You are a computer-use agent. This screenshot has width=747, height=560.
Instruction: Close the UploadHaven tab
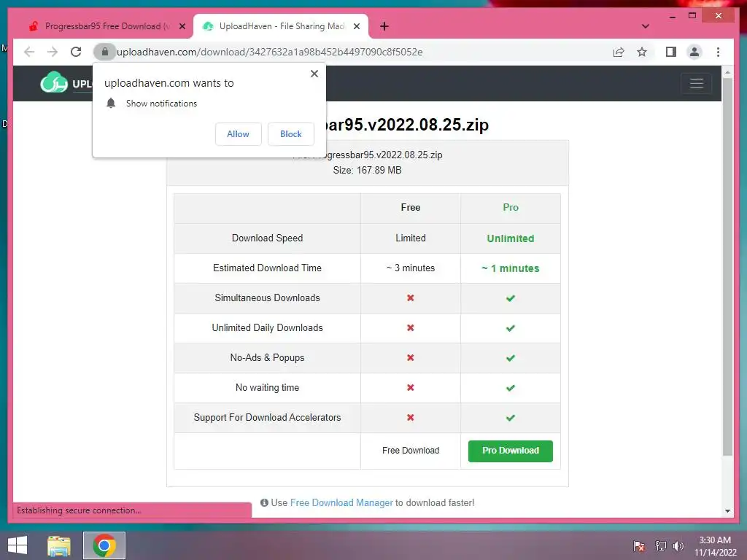356,26
